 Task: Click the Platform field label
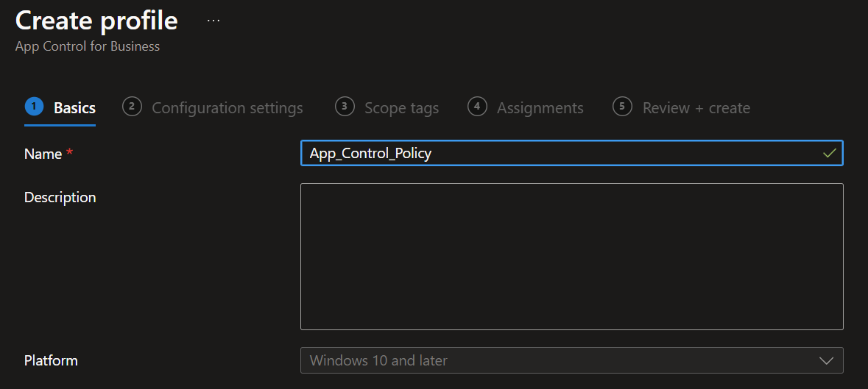coord(51,361)
